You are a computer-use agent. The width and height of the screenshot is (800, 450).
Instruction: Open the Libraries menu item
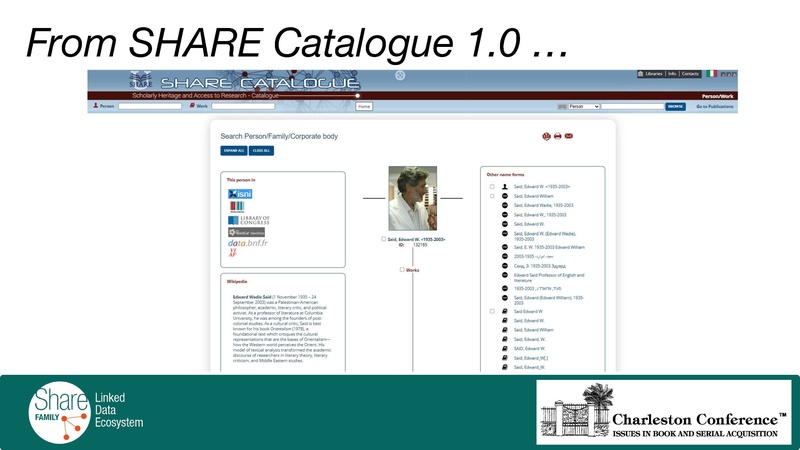click(x=654, y=74)
